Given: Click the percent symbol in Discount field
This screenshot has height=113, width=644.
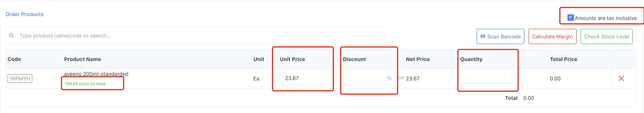Looking at the screenshot, I should (x=389, y=78).
